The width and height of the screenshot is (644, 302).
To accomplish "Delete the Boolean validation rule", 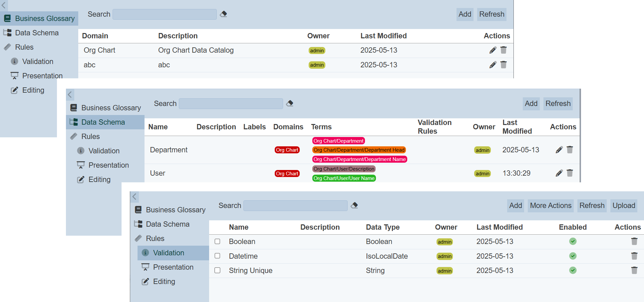I will point(634,241).
